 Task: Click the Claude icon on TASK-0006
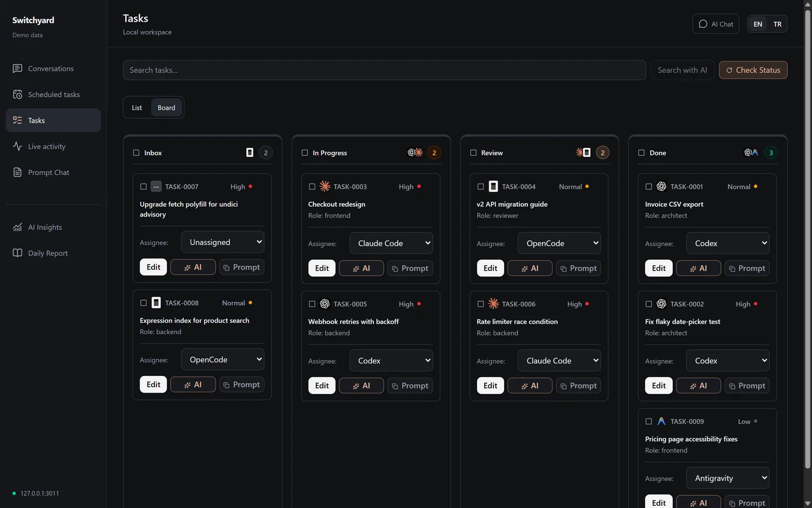(493, 304)
